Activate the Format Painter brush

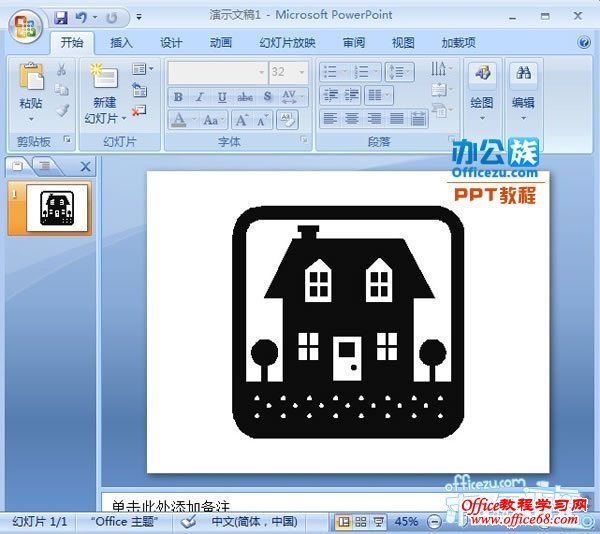(x=62, y=111)
